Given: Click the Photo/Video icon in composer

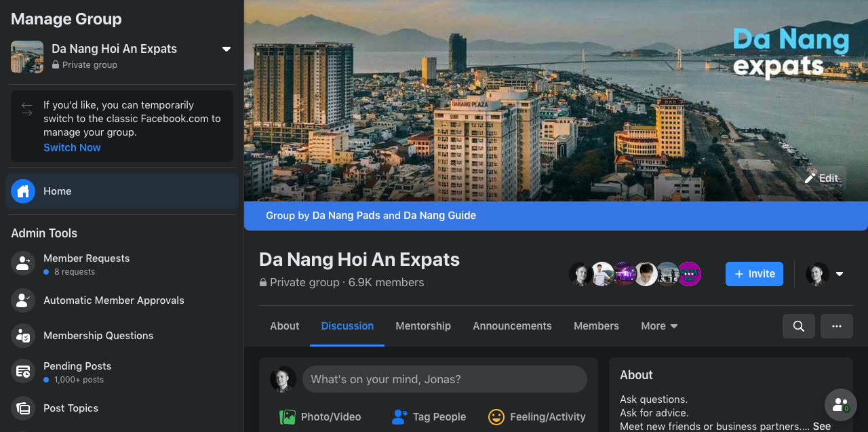Looking at the screenshot, I should (288, 417).
